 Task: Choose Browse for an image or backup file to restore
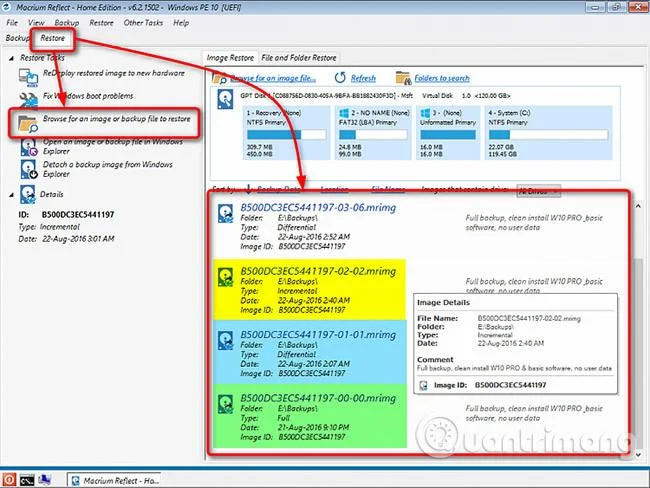(117, 119)
